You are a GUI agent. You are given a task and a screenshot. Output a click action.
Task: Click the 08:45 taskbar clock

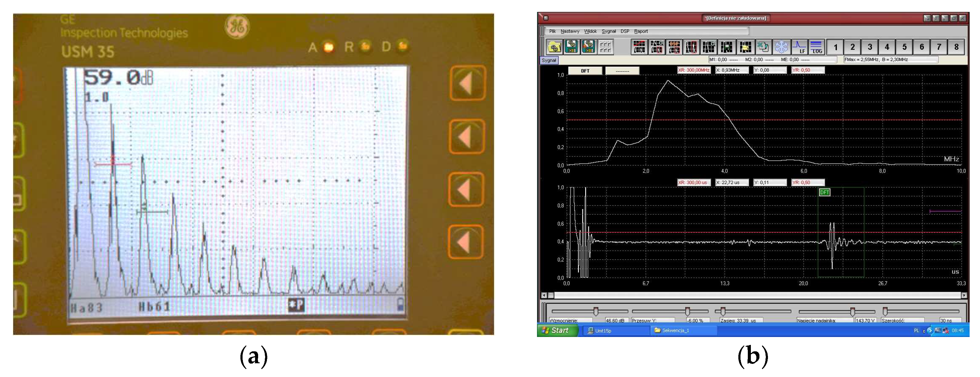(x=957, y=331)
